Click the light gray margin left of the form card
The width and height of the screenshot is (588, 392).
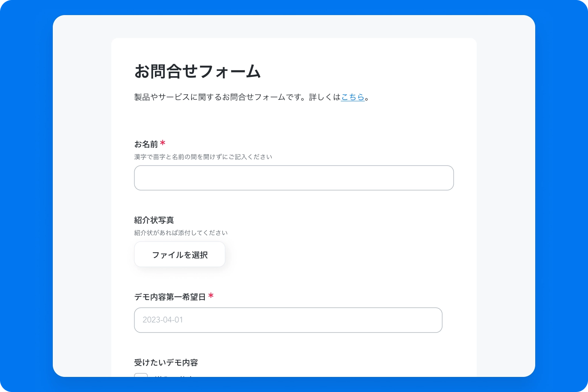(82, 196)
